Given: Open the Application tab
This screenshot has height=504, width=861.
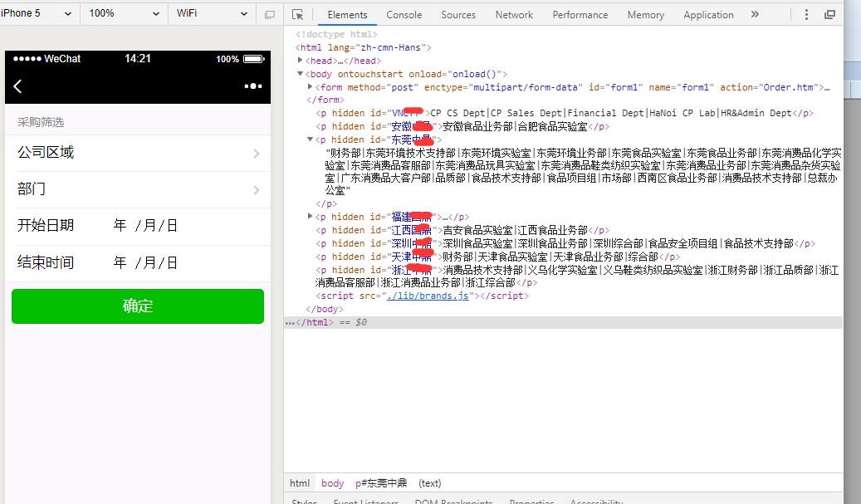Looking at the screenshot, I should pos(708,15).
